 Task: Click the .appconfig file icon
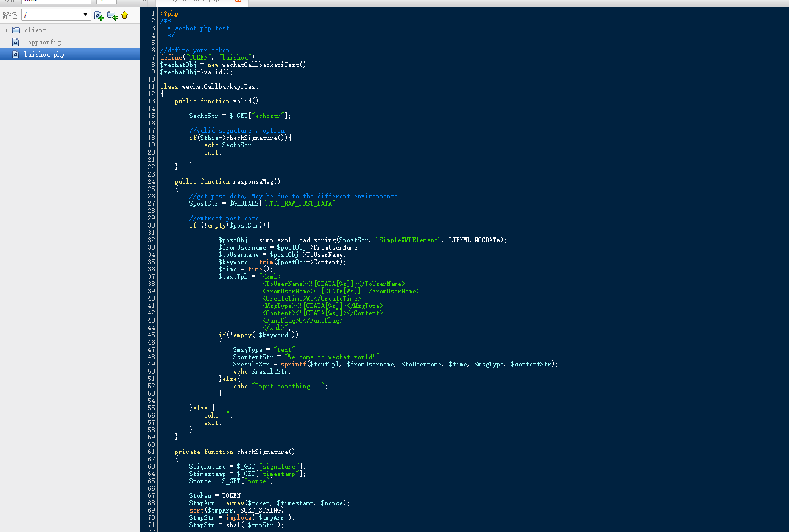point(16,42)
